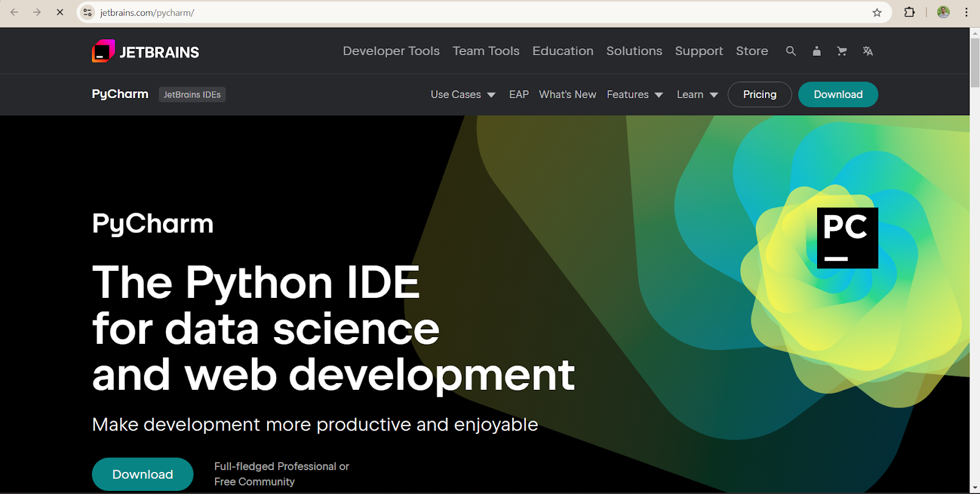Screen dimensions: 980x494
Task: Click the scrollbar down arrow
Action: click(x=974, y=488)
